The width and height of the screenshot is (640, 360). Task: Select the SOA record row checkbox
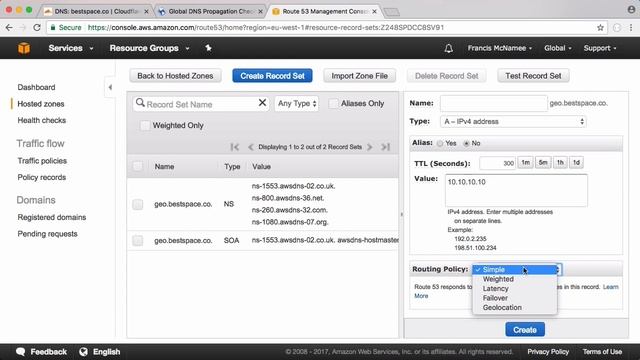pos(138,241)
